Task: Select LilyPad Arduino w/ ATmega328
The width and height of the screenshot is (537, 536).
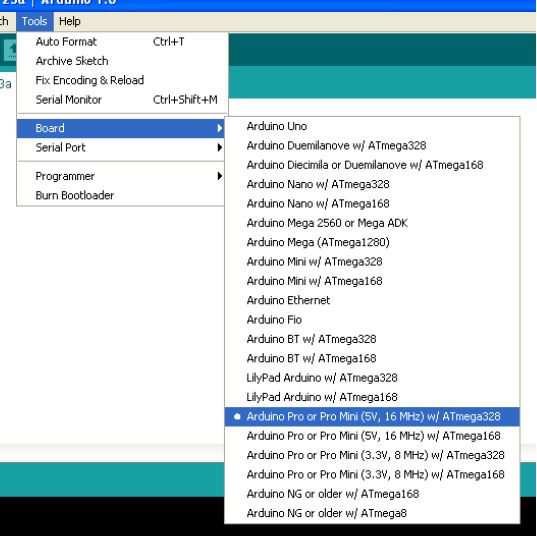Action: click(372, 378)
